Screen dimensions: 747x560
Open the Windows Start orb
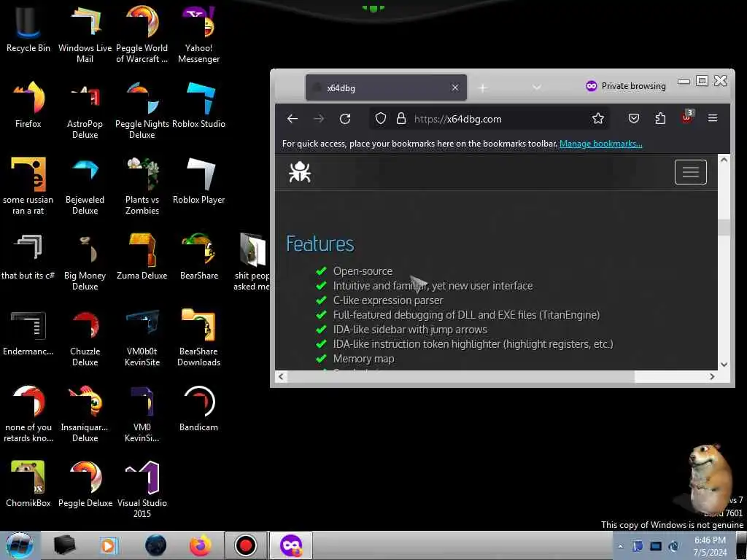[x=20, y=545]
